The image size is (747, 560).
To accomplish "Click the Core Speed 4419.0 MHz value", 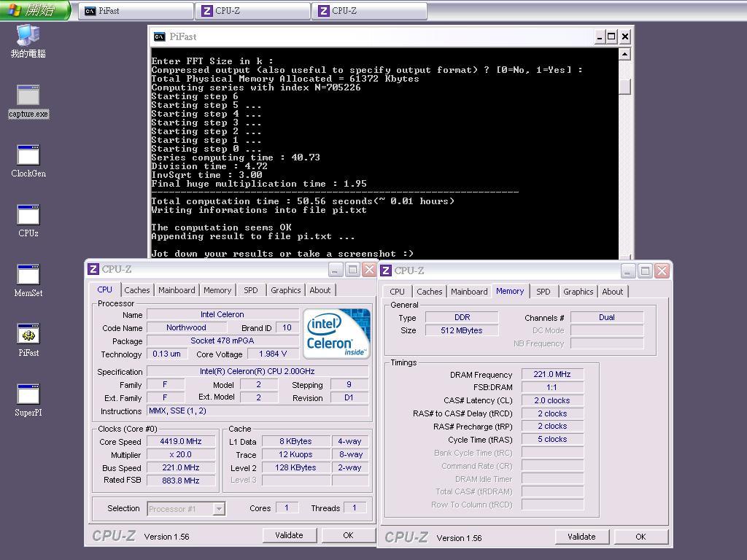I will [x=181, y=441].
